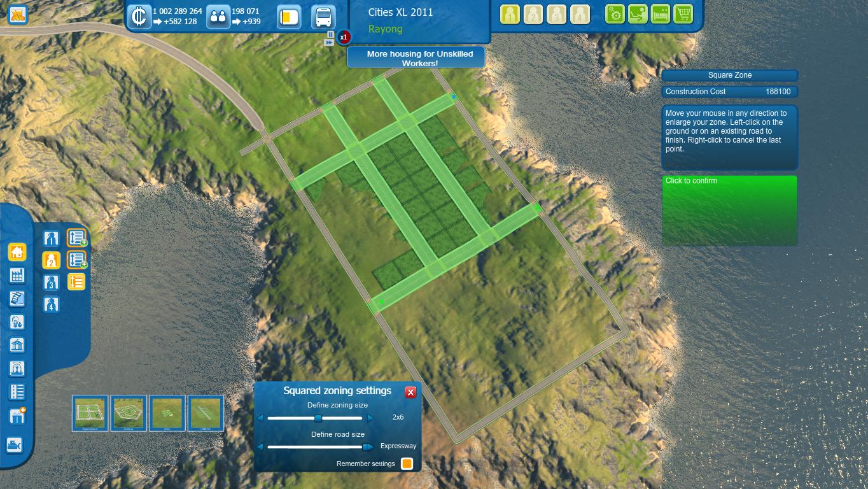The image size is (868, 489).
Task: Click the Expressway road size value
Action: click(398, 446)
